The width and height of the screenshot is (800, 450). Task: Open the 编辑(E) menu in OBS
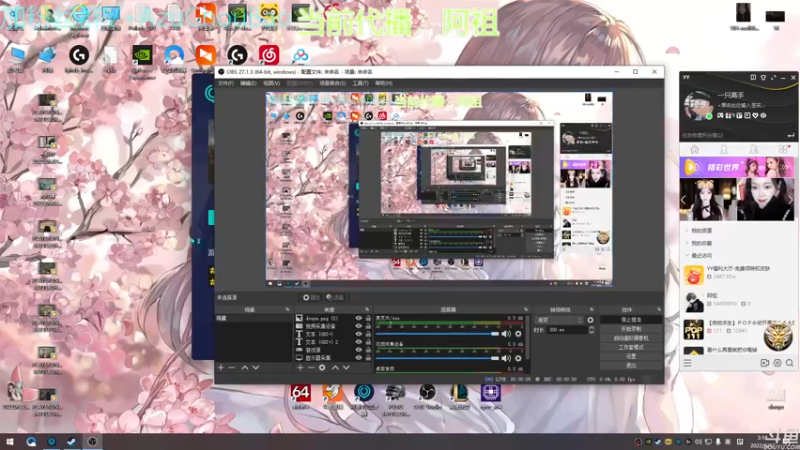click(248, 83)
